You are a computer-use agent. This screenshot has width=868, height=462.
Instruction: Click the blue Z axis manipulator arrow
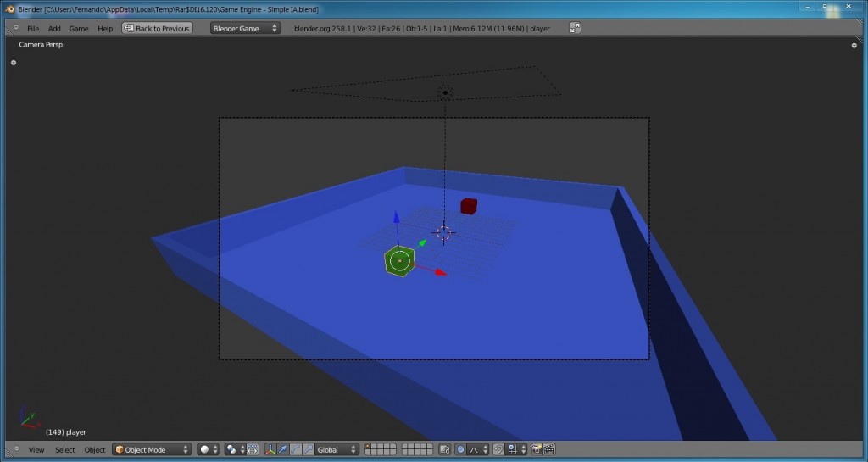pyautogui.click(x=397, y=216)
